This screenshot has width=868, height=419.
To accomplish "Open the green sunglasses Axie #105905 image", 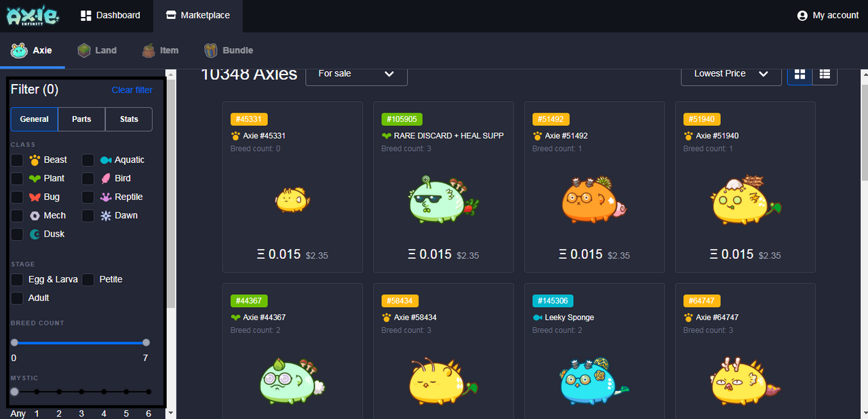I will pyautogui.click(x=443, y=199).
